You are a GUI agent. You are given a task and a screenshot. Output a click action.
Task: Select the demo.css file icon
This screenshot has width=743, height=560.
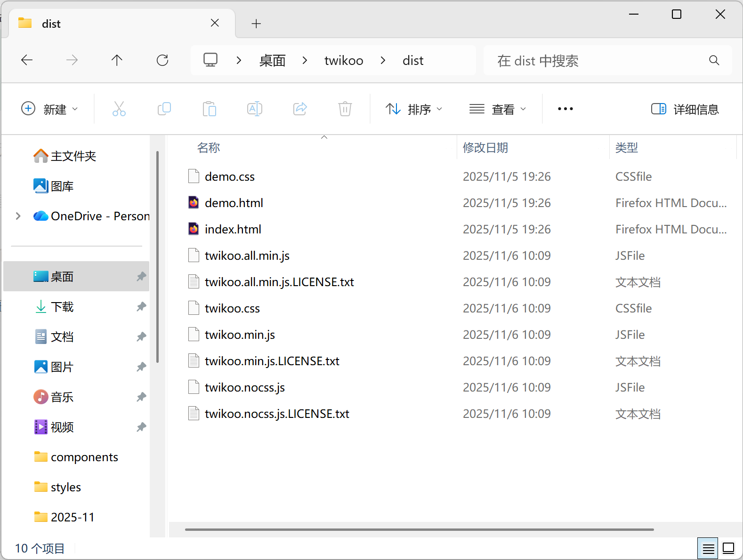tap(194, 176)
